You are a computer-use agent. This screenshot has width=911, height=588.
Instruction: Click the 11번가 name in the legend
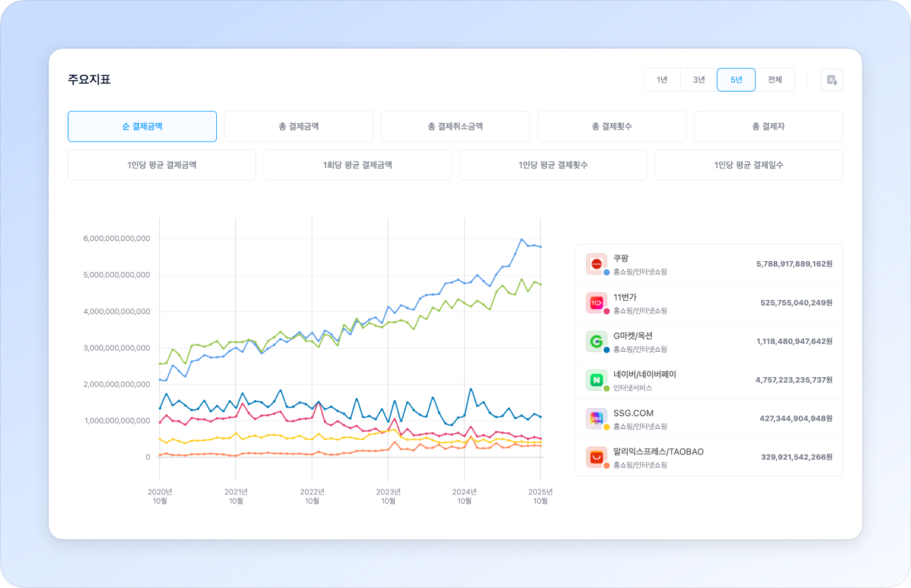tap(625, 297)
